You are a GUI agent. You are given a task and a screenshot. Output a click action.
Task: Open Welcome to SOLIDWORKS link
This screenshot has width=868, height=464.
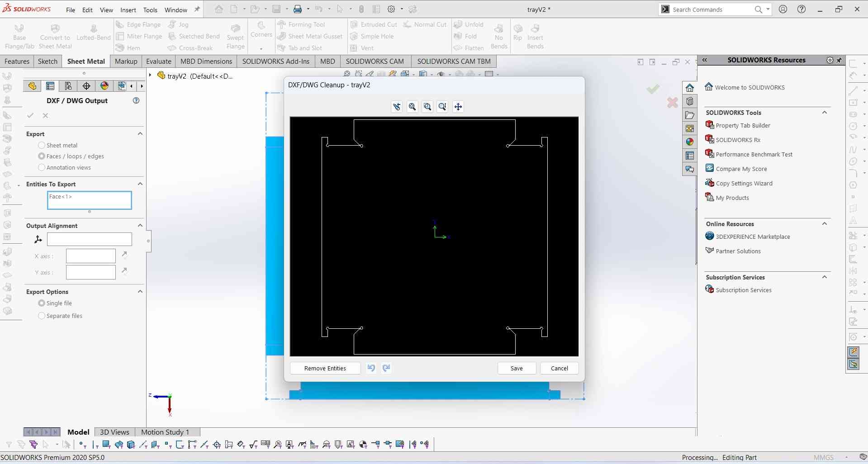tap(749, 88)
